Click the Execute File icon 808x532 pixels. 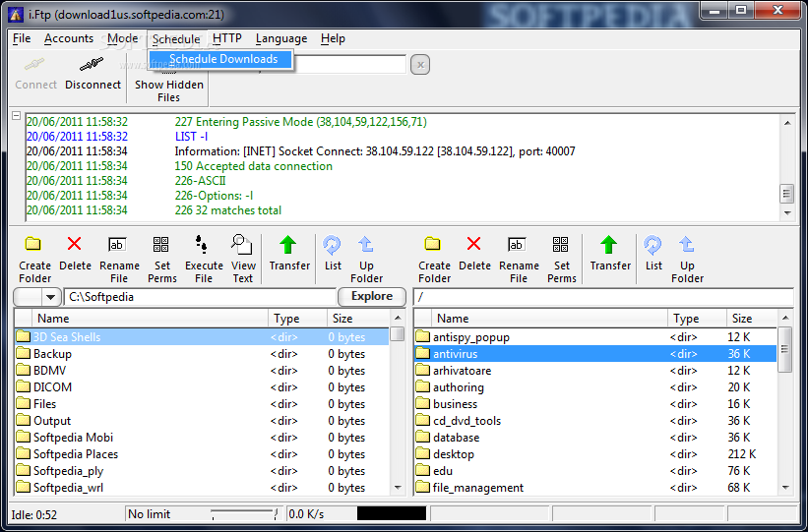coord(202,244)
